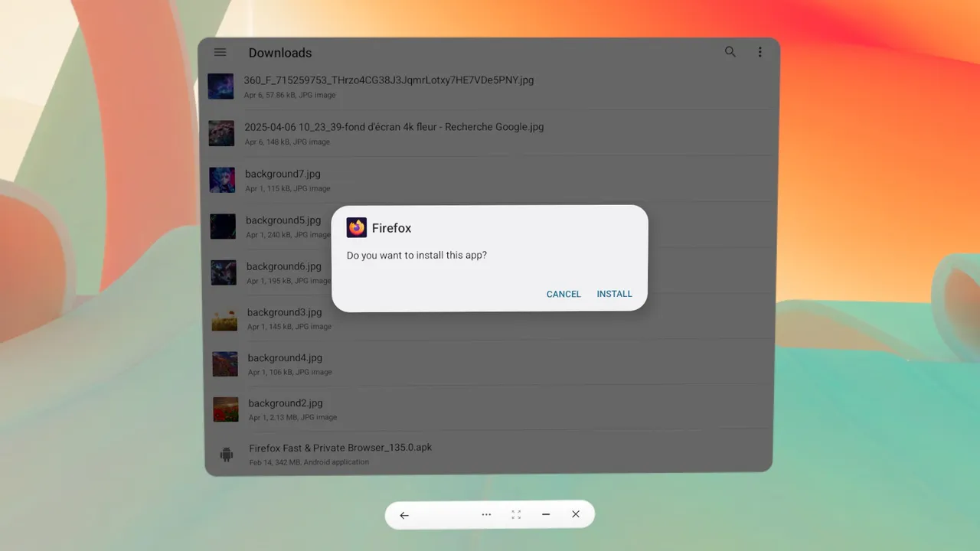The image size is (980, 551).
Task: Click the search icon in Downloads
Action: [730, 52]
